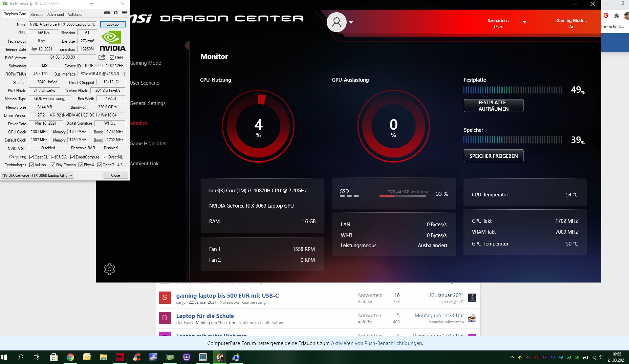This screenshot has height=364, width=629.
Task: Expand the user profile dropdown arrow
Action: pyautogui.click(x=351, y=22)
